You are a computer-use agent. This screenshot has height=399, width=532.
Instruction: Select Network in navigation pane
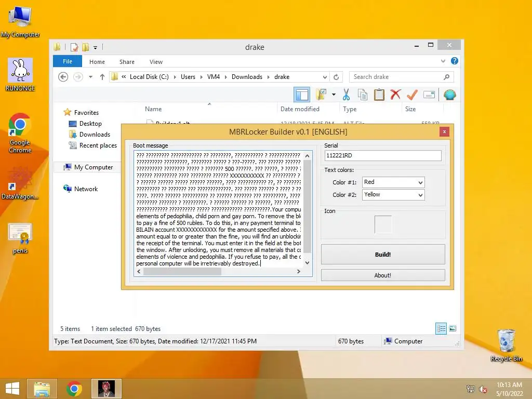point(86,189)
